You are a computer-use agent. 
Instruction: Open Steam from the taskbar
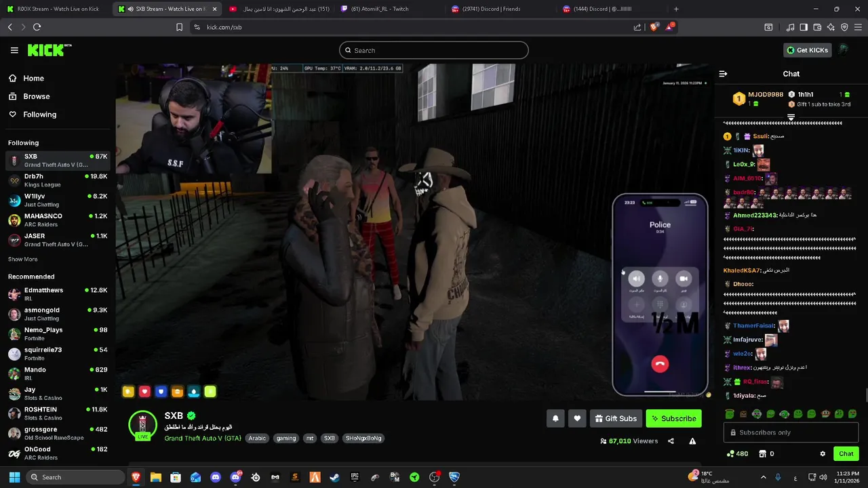point(334,477)
